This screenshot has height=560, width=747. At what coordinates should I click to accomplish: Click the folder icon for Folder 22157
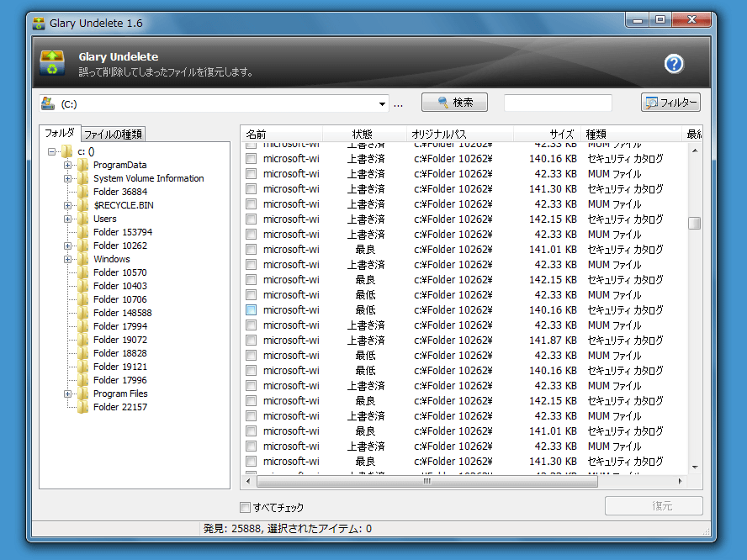(83, 407)
